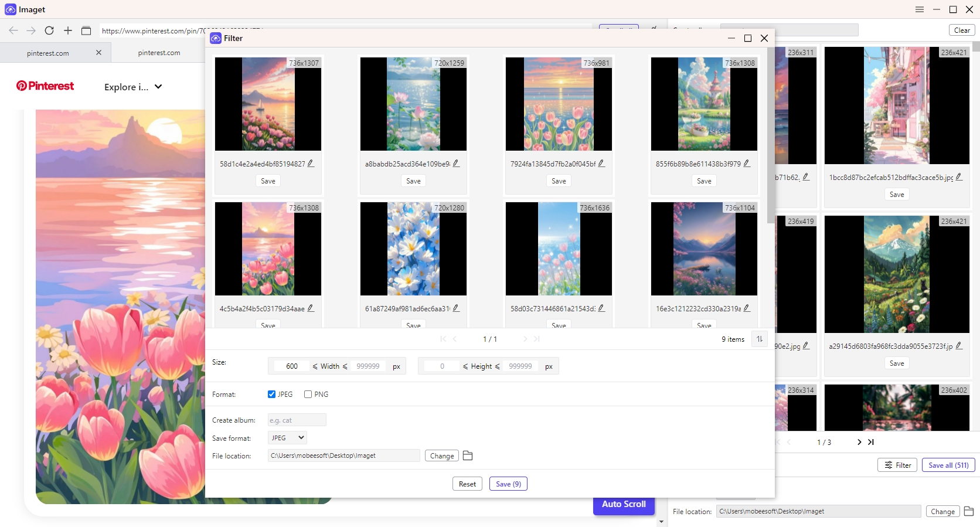Save the 720x1259 lotus image

pos(413,181)
